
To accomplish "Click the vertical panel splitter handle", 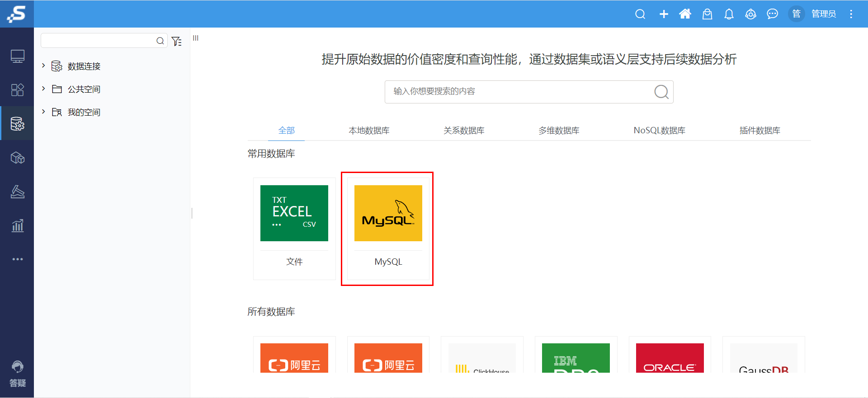I will tap(192, 213).
